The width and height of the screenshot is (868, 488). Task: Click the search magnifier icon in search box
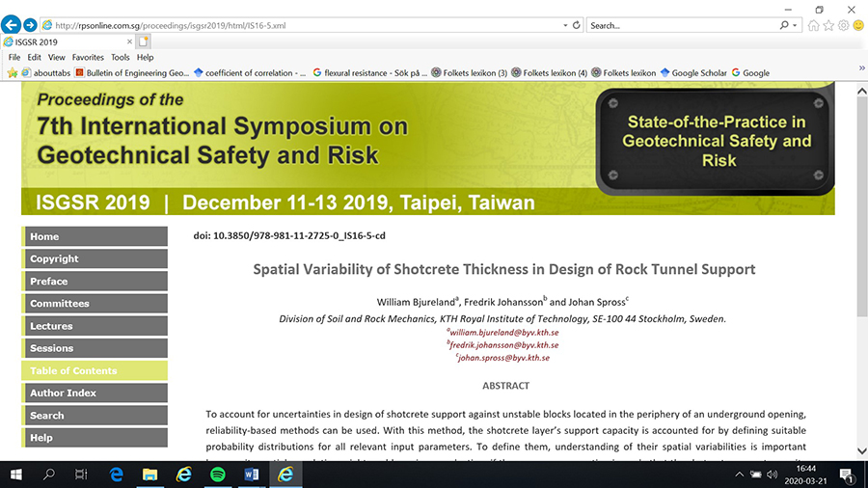click(784, 25)
